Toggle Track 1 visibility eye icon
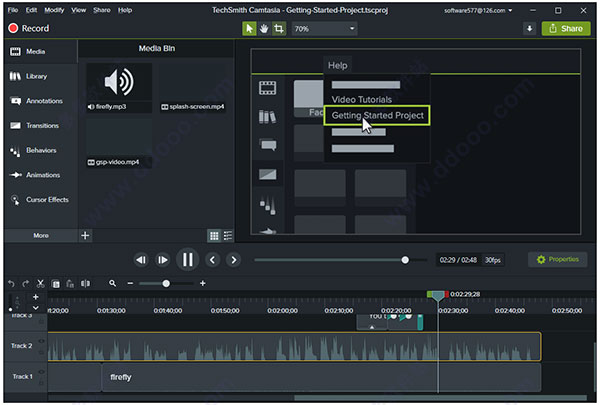The height and width of the screenshot is (405, 600). click(x=41, y=372)
